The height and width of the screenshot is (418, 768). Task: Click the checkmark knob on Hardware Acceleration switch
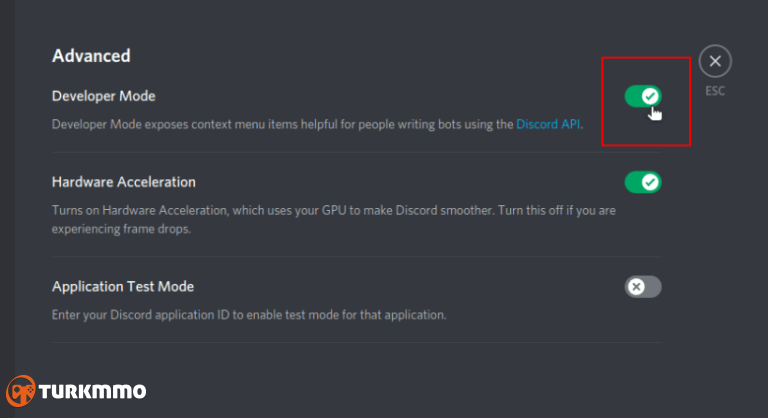[x=650, y=182]
